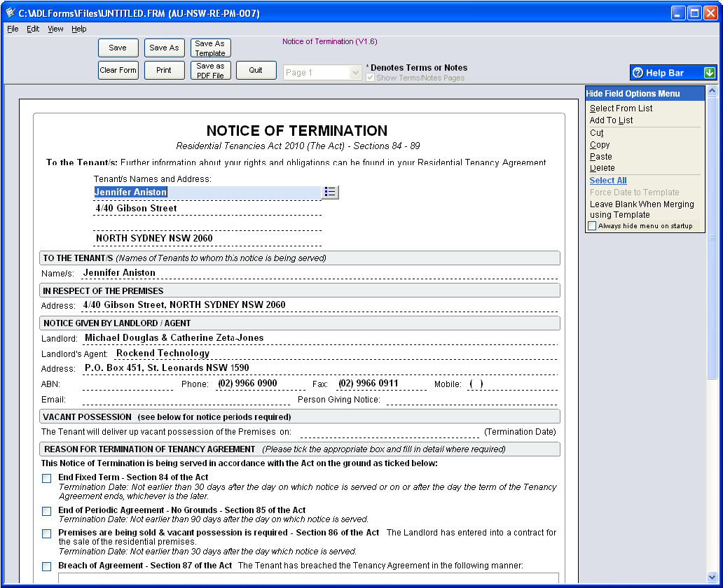Click the list icon beside Jennifer Aniston field
The height and width of the screenshot is (588, 723).
click(x=330, y=192)
